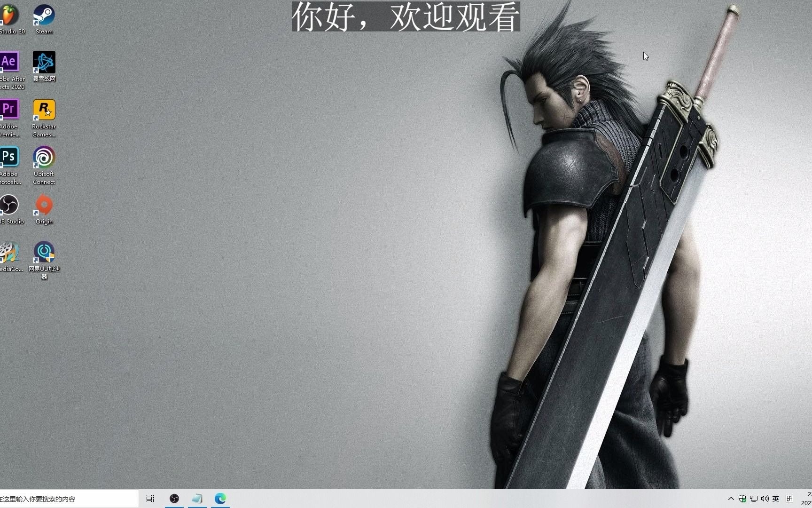
Task: Open Task View on the taskbar
Action: pos(150,499)
